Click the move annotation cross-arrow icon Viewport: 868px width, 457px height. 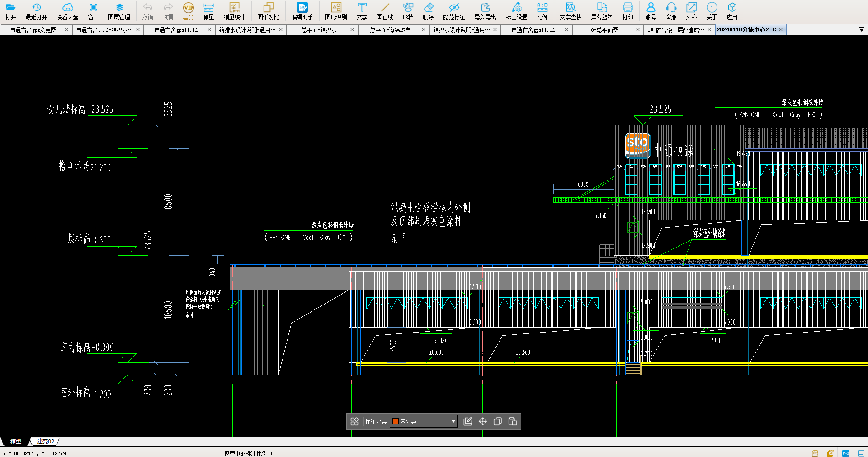483,421
